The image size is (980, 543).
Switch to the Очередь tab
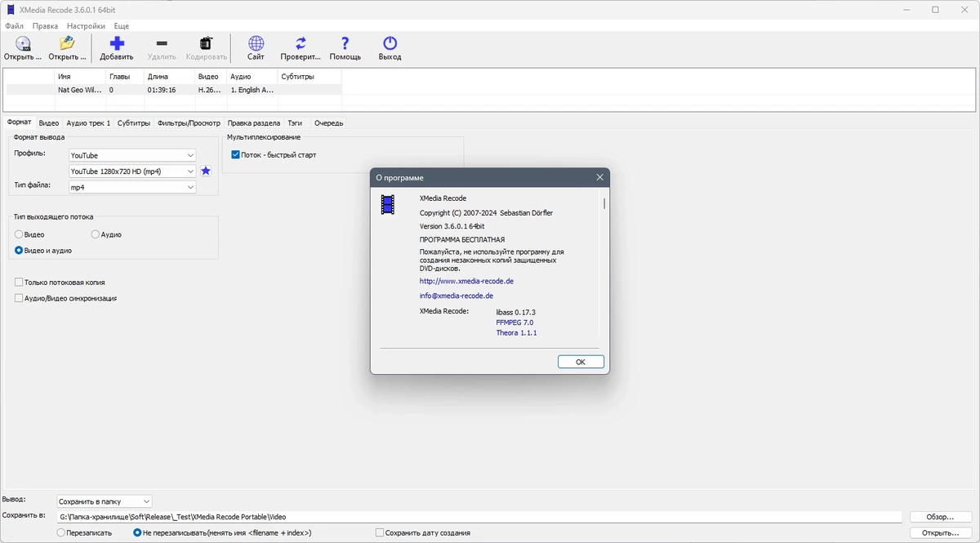[329, 123]
